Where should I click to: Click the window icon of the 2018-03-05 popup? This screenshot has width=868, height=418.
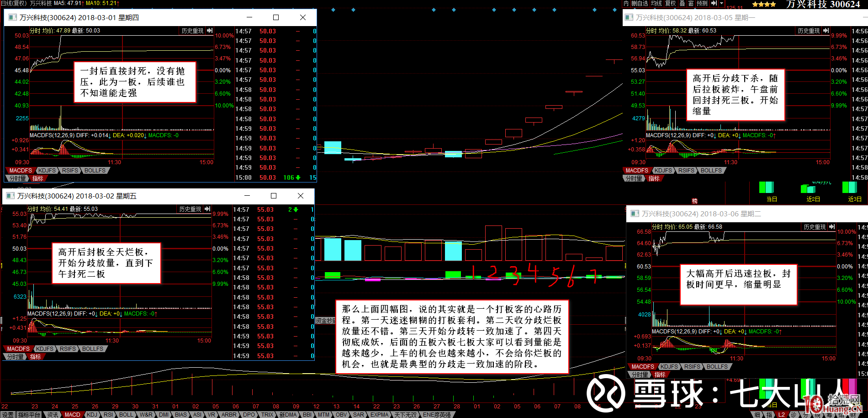[629, 17]
